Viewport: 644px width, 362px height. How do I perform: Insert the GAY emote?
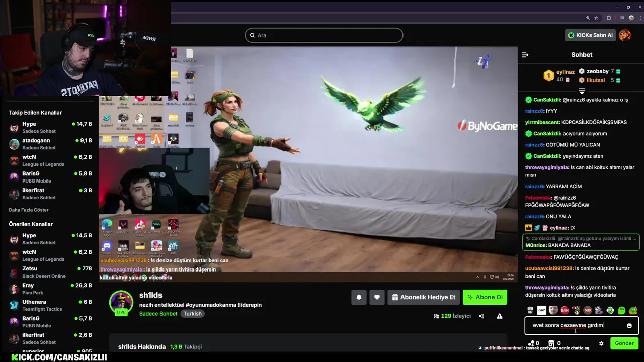tap(542, 310)
